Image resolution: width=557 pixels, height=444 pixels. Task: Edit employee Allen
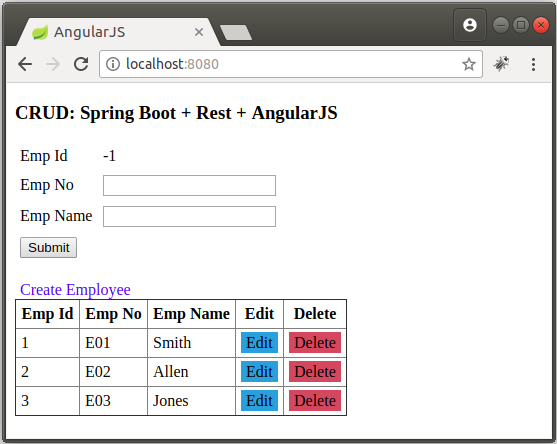(259, 372)
